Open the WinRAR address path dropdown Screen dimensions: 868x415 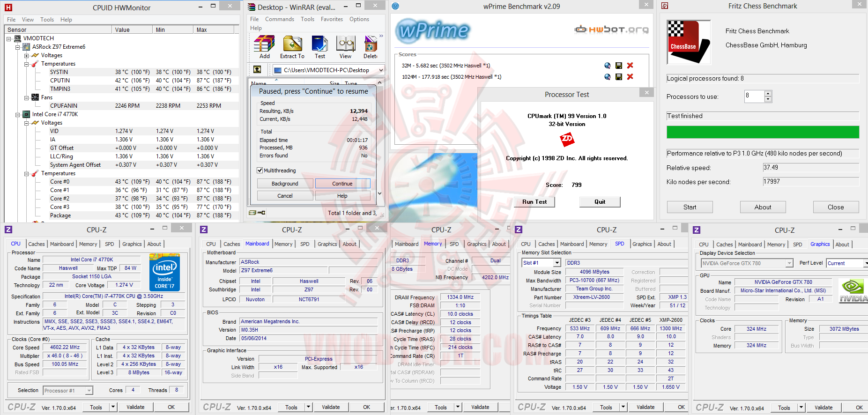(x=381, y=70)
